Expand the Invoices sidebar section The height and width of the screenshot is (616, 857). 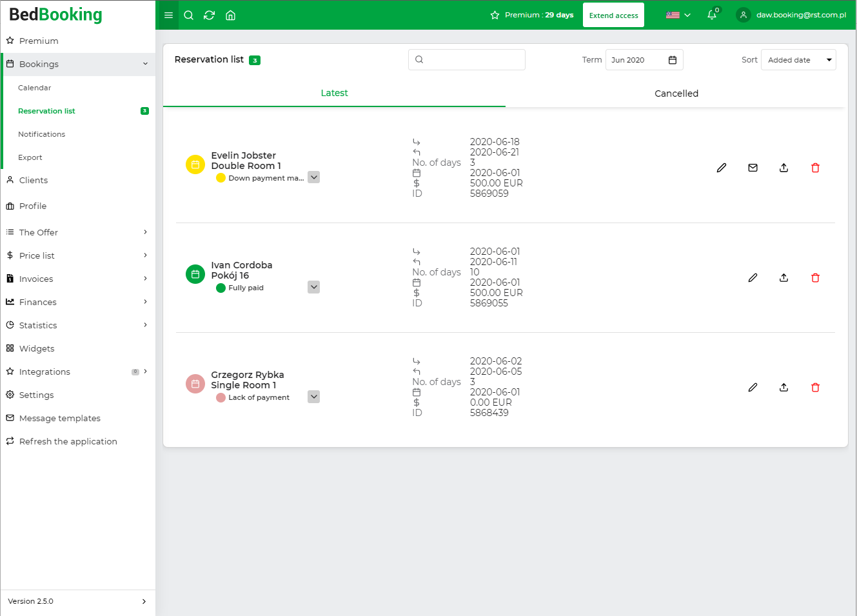[x=77, y=279]
